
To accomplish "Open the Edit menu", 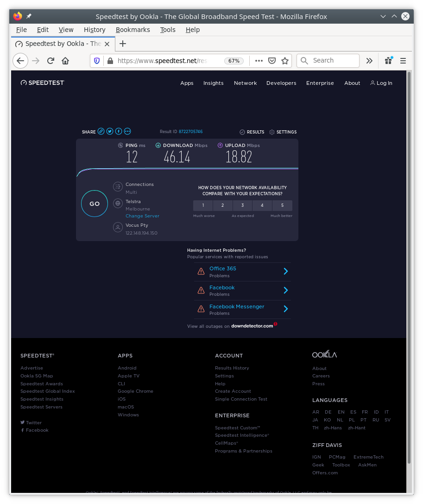I will pos(43,30).
